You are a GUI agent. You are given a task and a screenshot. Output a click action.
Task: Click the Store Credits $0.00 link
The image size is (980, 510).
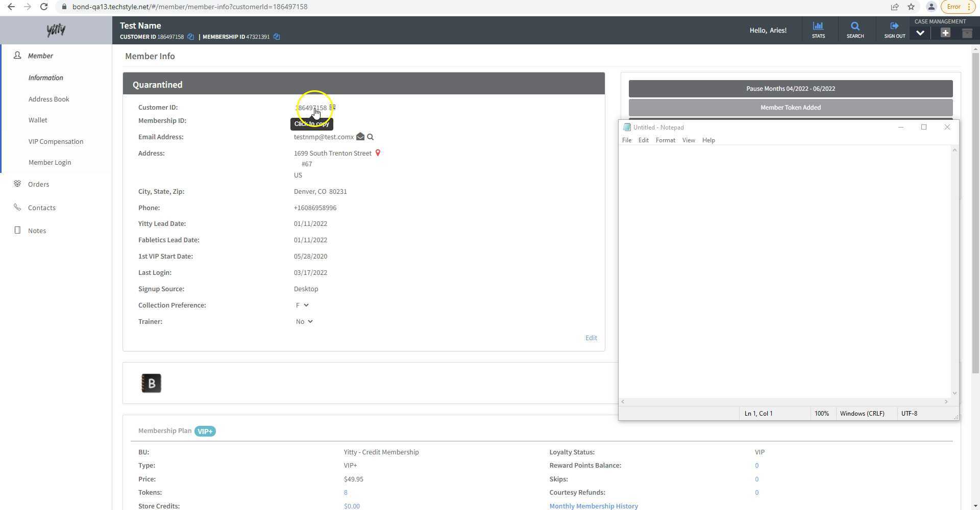pos(352,506)
